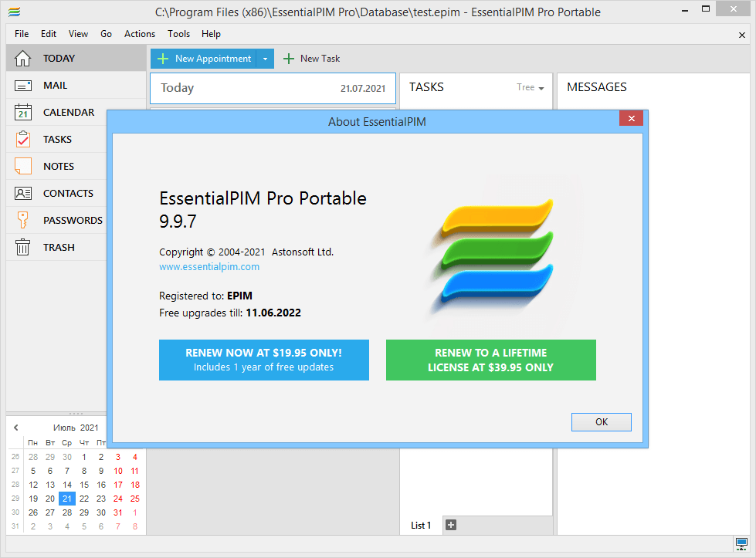756x558 pixels.
Task: Open the Today home icon in sidebar
Action: 22,59
